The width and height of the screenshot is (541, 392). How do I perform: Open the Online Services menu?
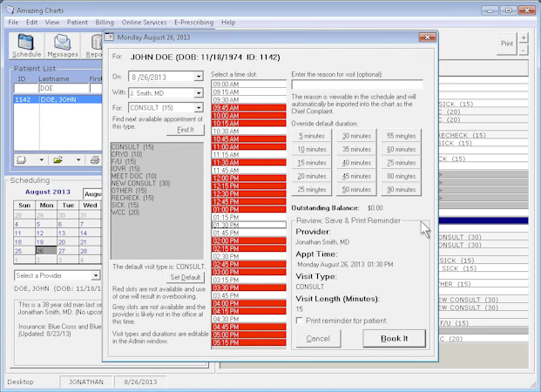click(144, 23)
